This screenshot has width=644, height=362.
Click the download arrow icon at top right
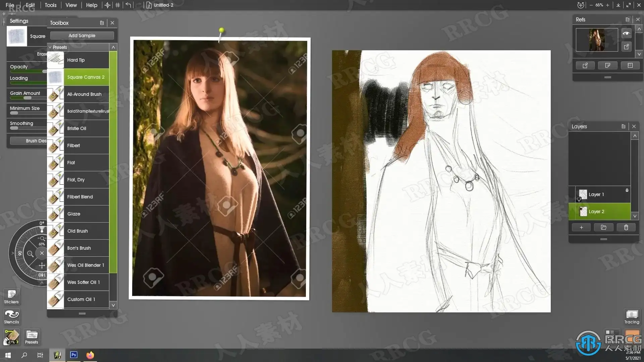coord(618,5)
